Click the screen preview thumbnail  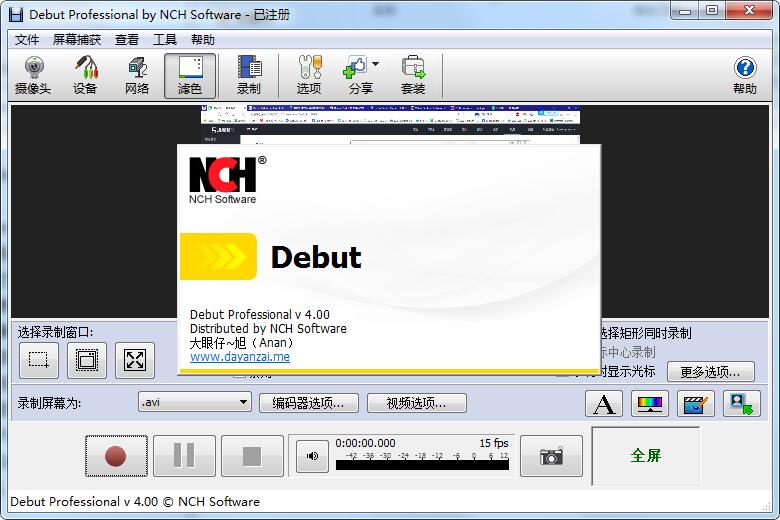390,125
